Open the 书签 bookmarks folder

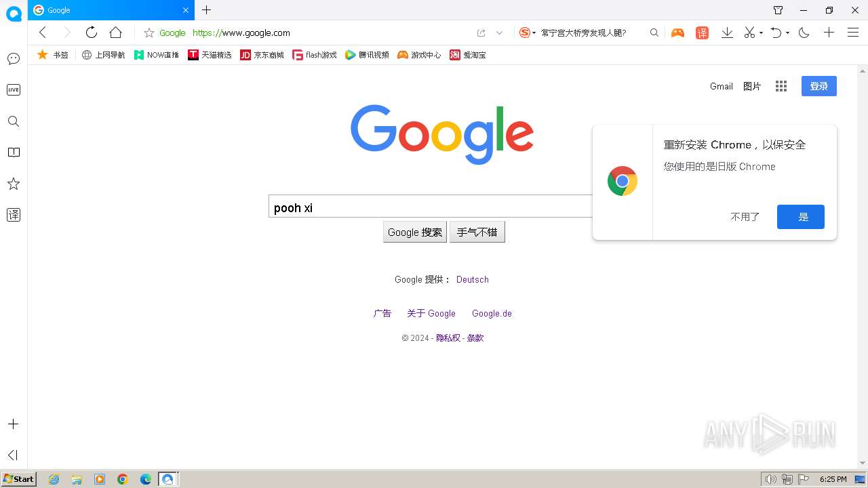click(53, 55)
